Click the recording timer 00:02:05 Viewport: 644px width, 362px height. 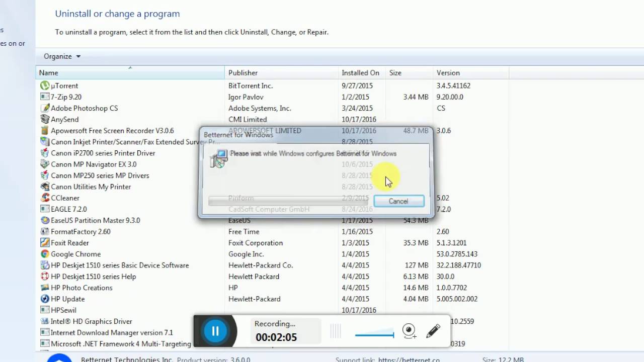pos(276,337)
